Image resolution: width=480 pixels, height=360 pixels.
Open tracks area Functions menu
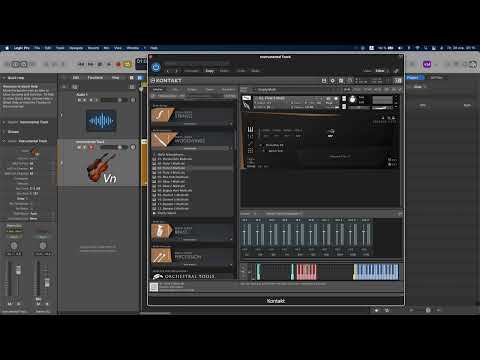95,77
